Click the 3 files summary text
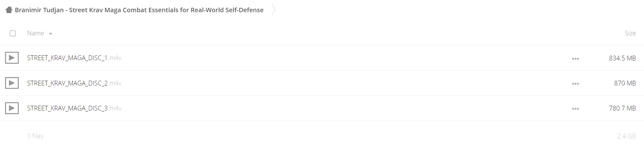This screenshot has width=644, height=159. coord(35,136)
